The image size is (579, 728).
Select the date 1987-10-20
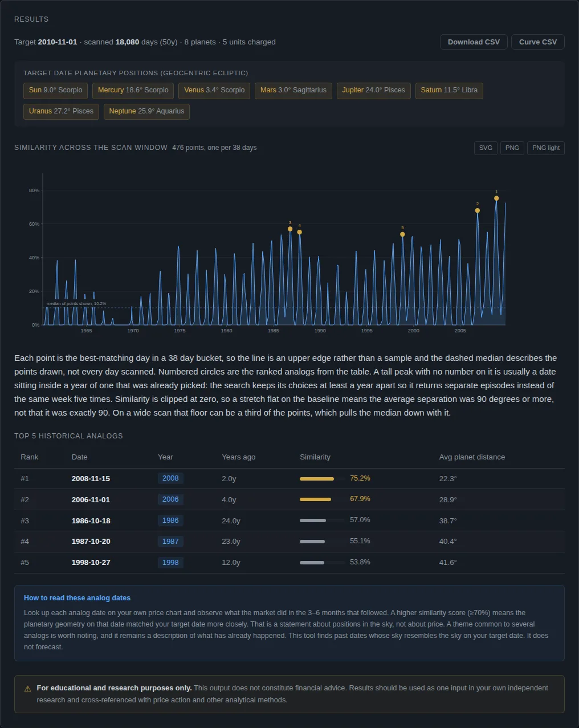[x=91, y=542]
